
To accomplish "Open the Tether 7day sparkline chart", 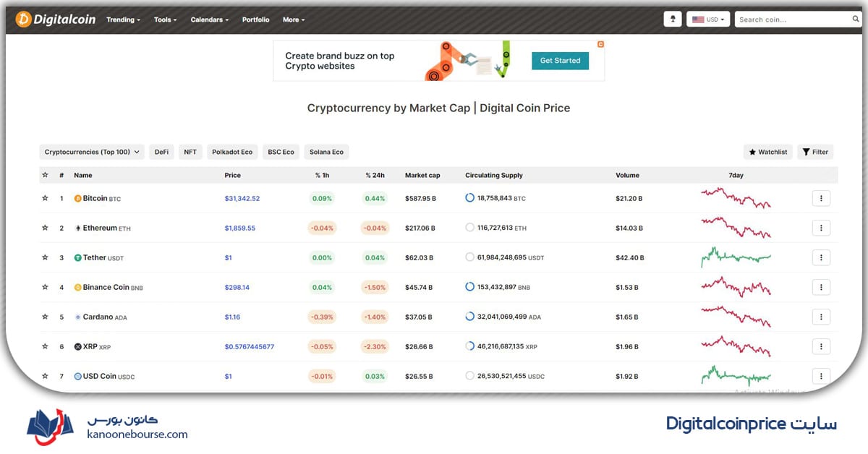I will coord(736,257).
